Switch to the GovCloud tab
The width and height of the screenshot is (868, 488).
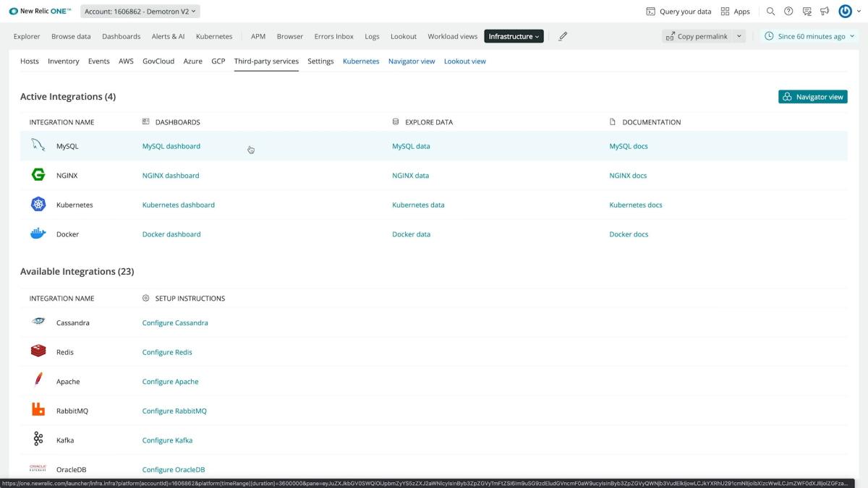point(158,61)
